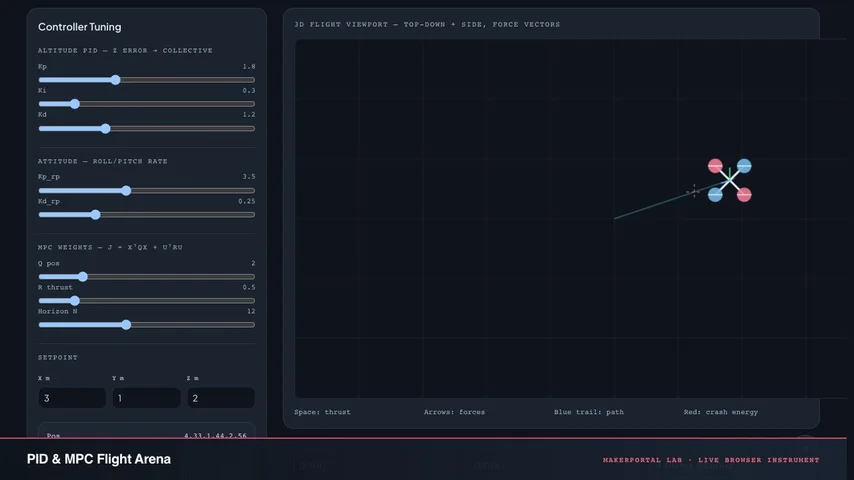Viewport: 854px width, 480px height.
Task: Click the quadcopter drone in viewport
Action: (x=729, y=180)
